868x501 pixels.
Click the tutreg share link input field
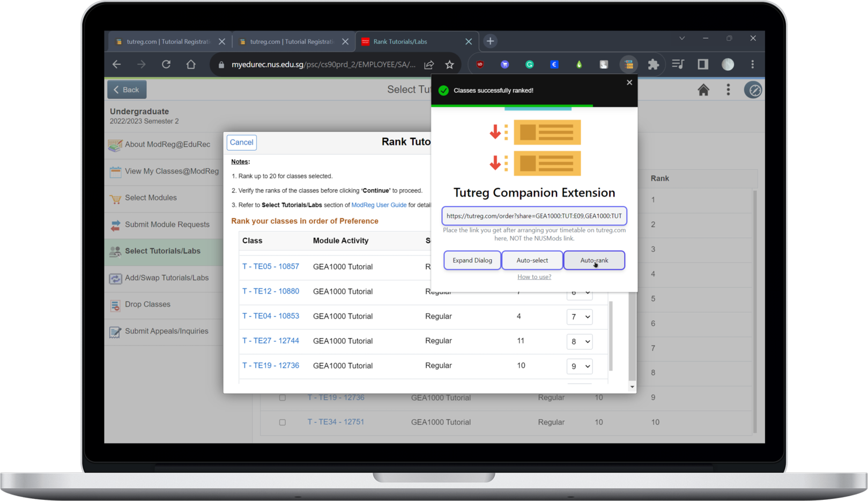point(534,216)
